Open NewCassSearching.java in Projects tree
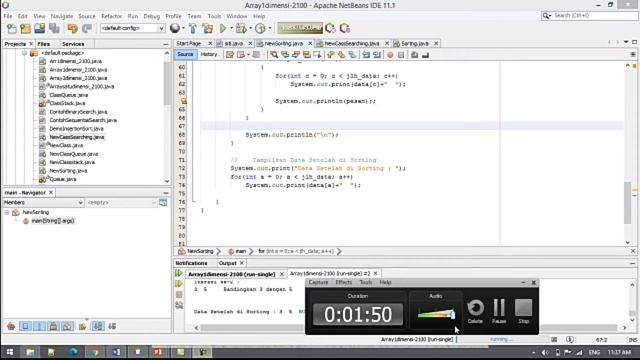640x360 pixels. pyautogui.click(x=77, y=137)
